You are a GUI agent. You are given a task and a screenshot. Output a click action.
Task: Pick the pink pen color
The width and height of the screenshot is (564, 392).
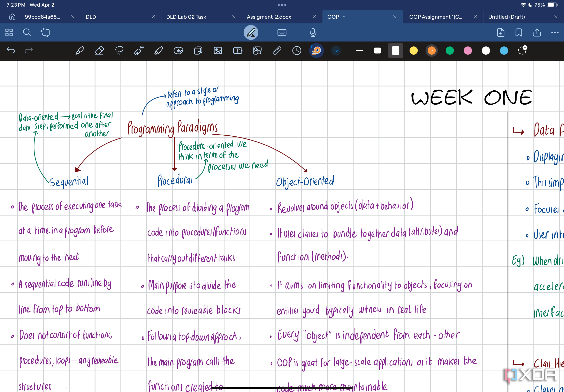[x=468, y=51]
